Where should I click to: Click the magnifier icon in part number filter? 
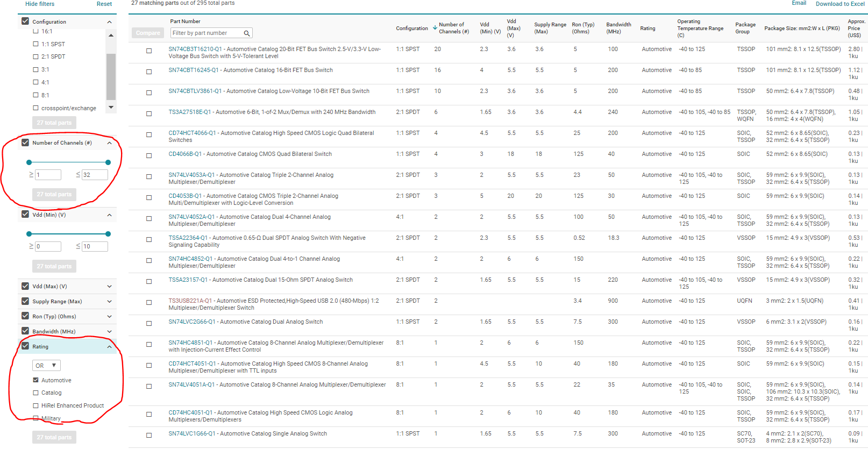point(247,33)
